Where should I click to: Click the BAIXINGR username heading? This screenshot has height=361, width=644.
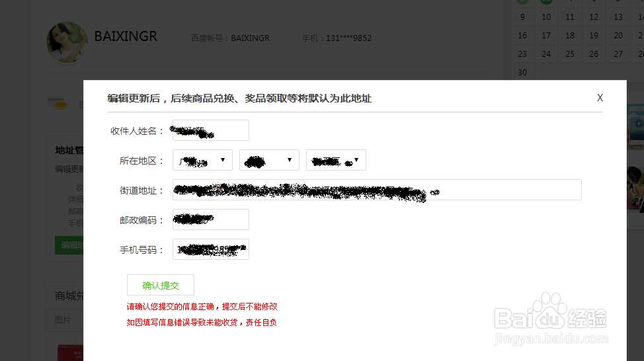point(126,36)
